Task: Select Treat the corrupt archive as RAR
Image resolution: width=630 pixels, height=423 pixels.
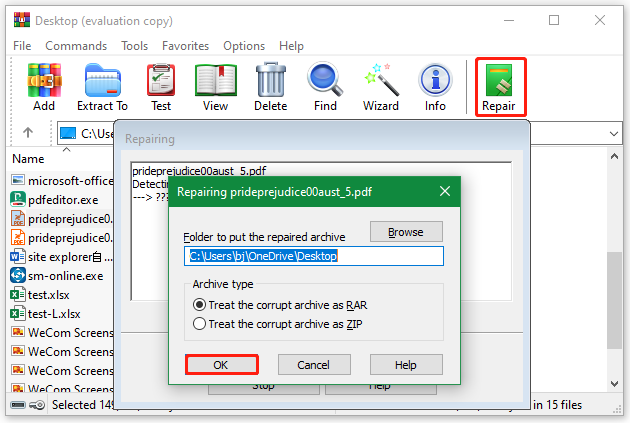Action: [199, 304]
